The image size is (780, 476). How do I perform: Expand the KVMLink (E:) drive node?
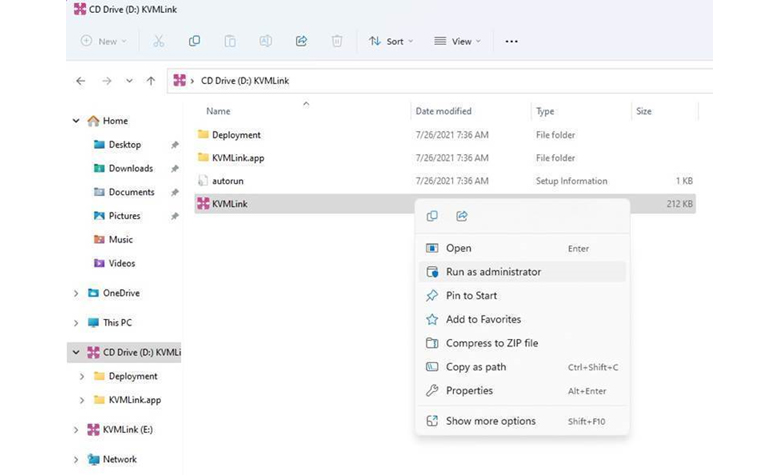[x=76, y=430]
